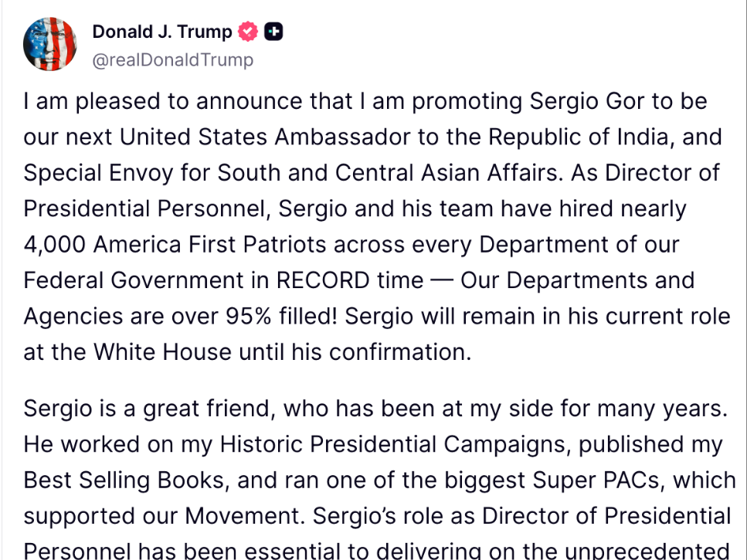747x560 pixels.
Task: Click the phrase America First Patriots
Action: coord(209,245)
